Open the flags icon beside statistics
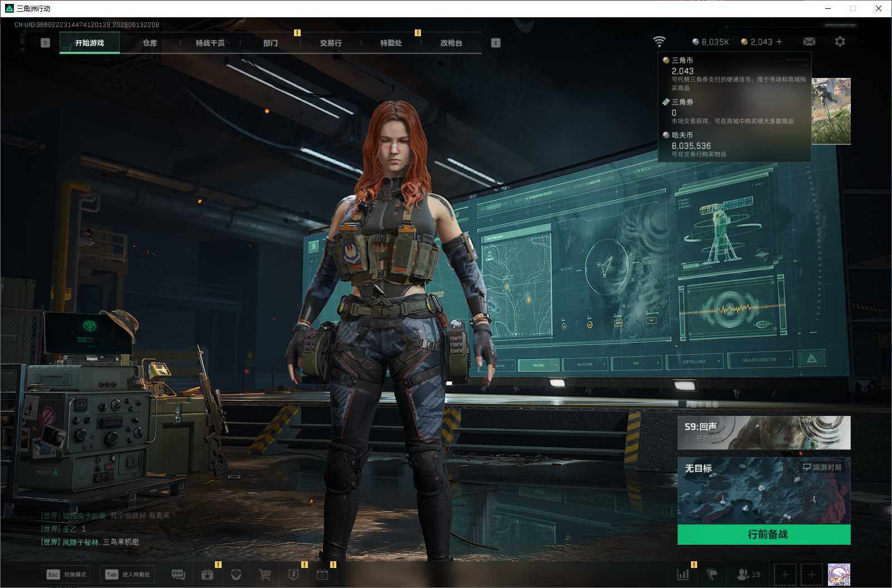 tap(712, 574)
